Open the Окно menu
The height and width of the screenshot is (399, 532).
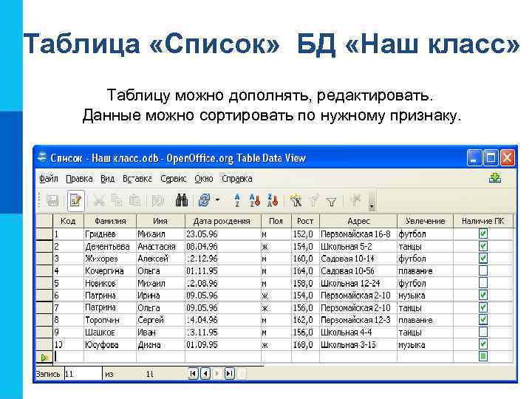point(204,179)
